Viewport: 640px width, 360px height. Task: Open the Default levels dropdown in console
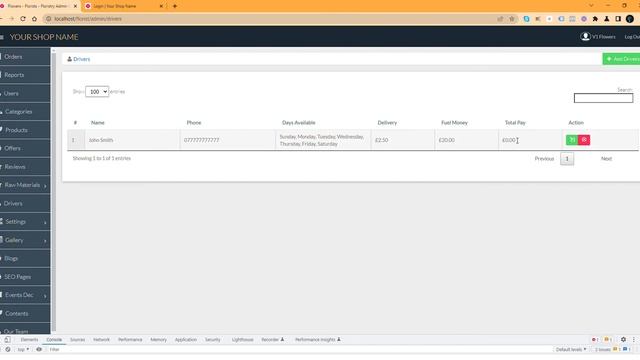[571, 349]
